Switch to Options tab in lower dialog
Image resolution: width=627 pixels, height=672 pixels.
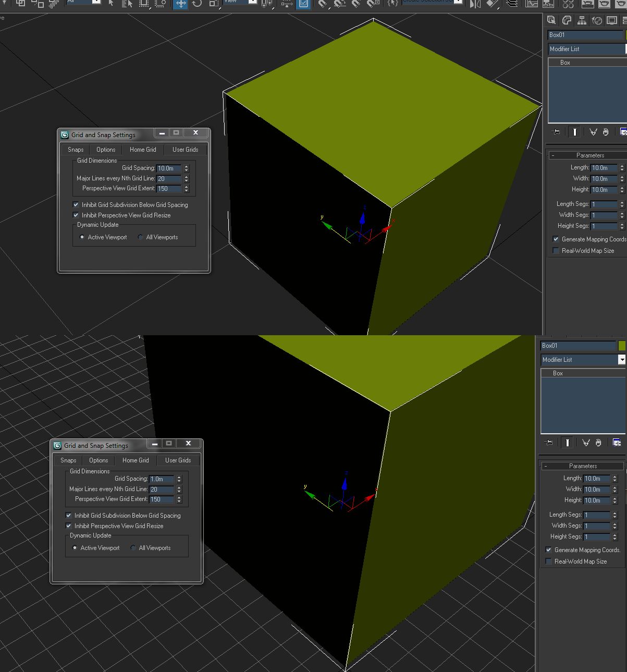coord(99,460)
